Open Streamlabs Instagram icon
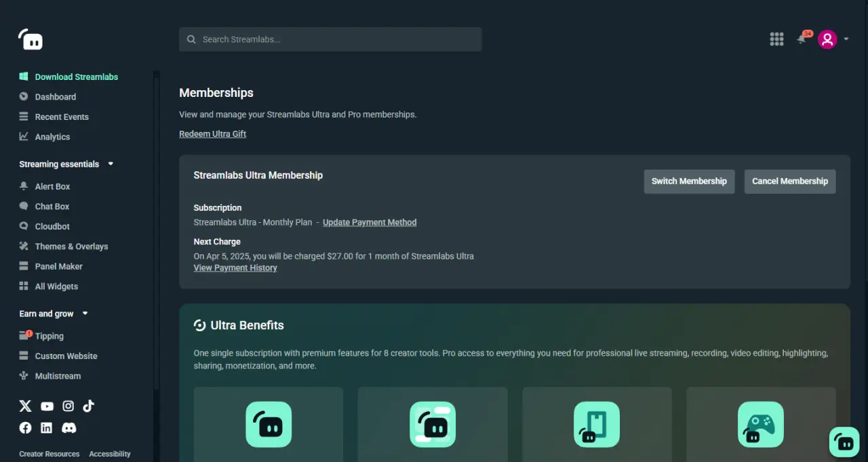The width and height of the screenshot is (868, 462). click(68, 406)
